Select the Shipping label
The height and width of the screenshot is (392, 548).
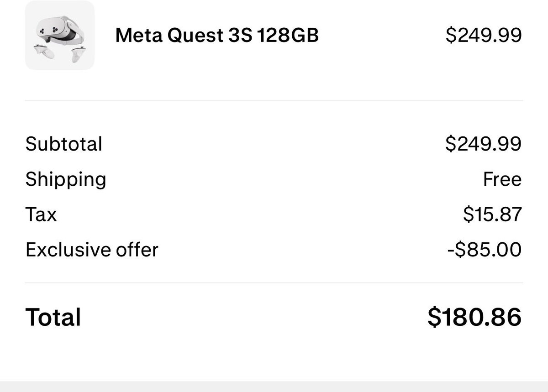pos(66,179)
